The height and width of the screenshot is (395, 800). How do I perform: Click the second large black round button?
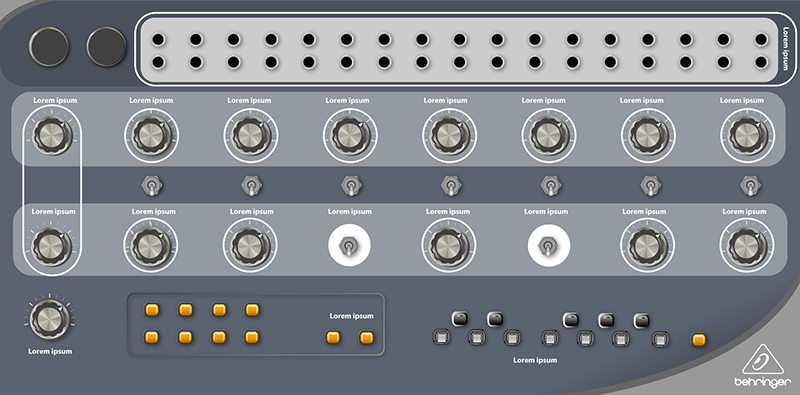tap(106, 46)
